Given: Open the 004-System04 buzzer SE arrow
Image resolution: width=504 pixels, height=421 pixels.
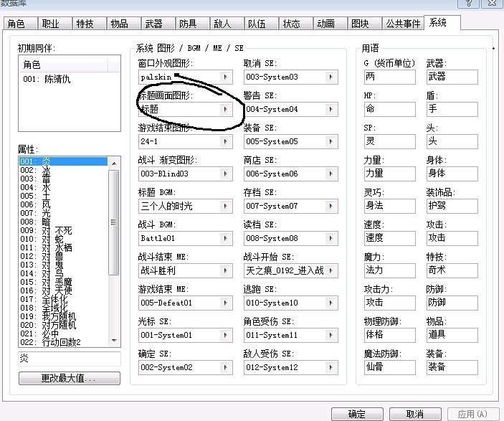Looking at the screenshot, I should (331, 109).
